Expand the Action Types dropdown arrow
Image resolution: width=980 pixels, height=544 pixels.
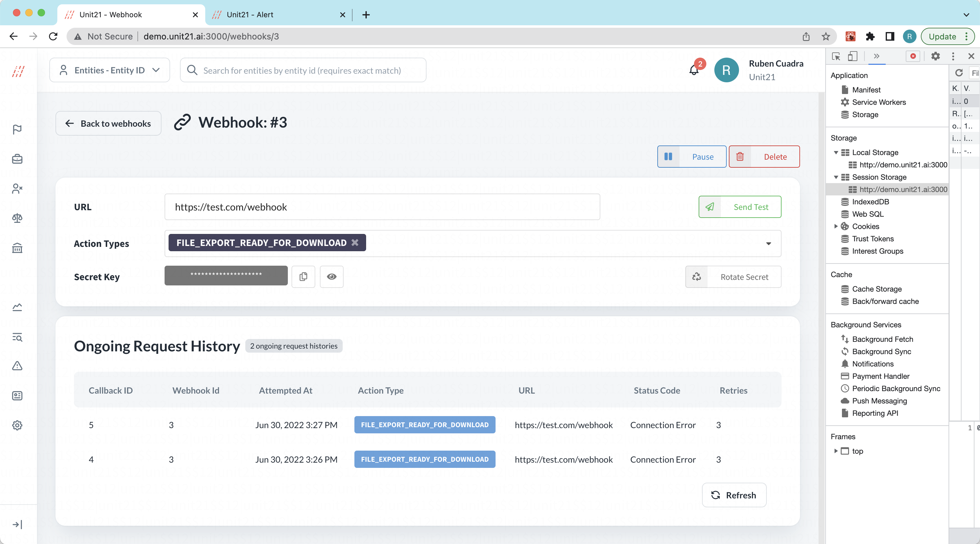click(x=768, y=243)
